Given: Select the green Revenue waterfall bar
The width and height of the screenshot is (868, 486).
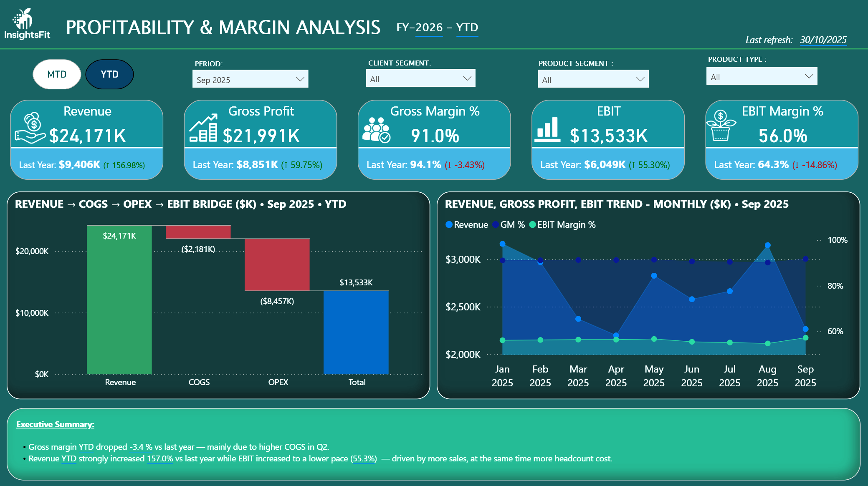Looking at the screenshot, I should coord(119,300).
